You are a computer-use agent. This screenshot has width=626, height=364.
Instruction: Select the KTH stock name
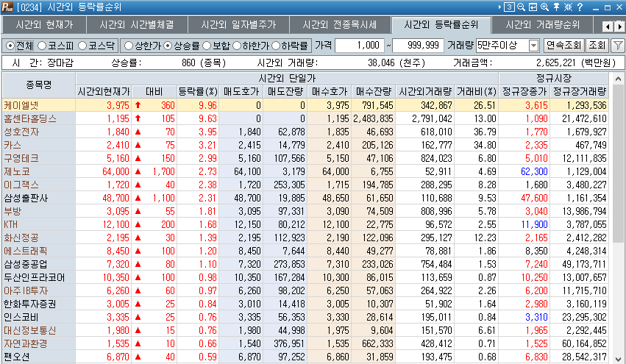[x=10, y=224]
